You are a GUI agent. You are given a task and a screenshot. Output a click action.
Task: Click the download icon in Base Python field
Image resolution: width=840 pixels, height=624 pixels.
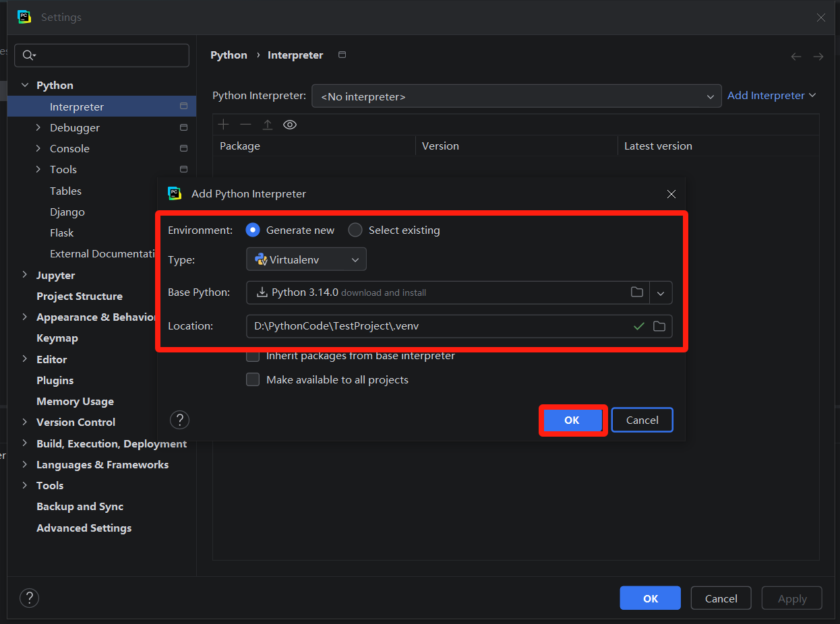coord(262,292)
